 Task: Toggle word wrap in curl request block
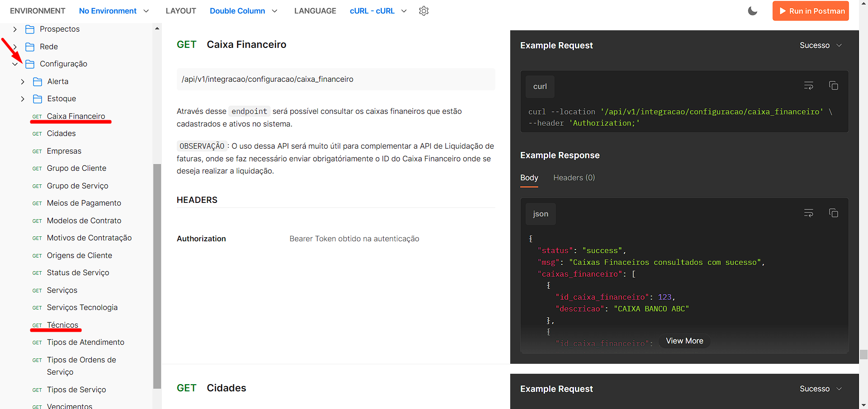click(809, 85)
